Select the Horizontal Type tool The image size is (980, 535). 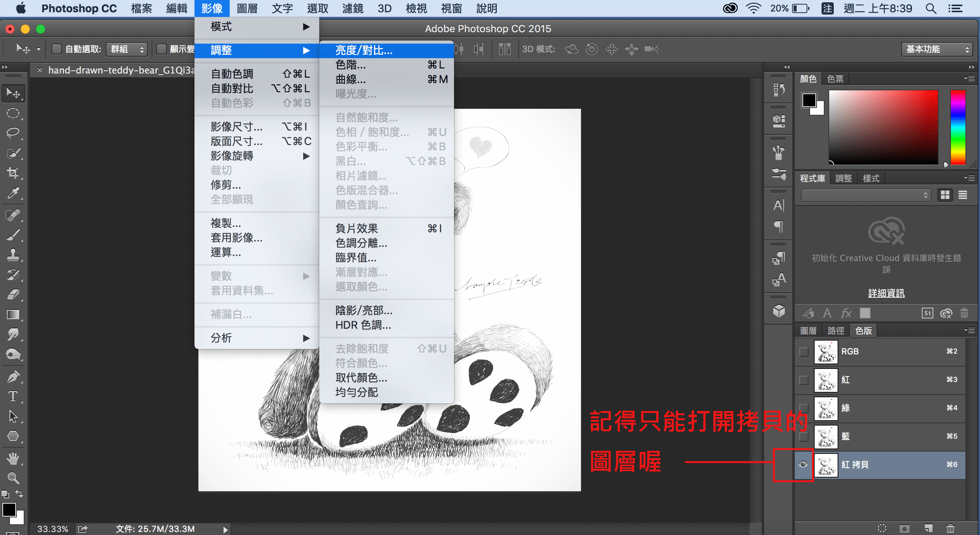[13, 396]
